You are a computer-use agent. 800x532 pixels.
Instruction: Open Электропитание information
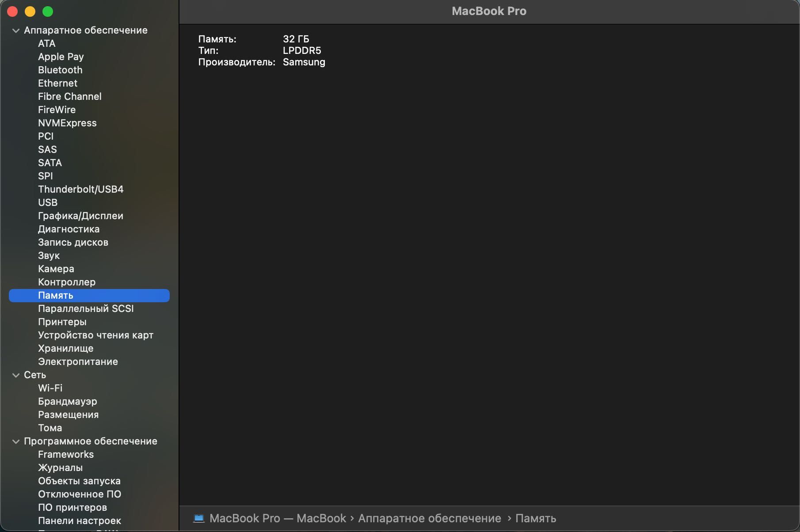click(x=78, y=361)
